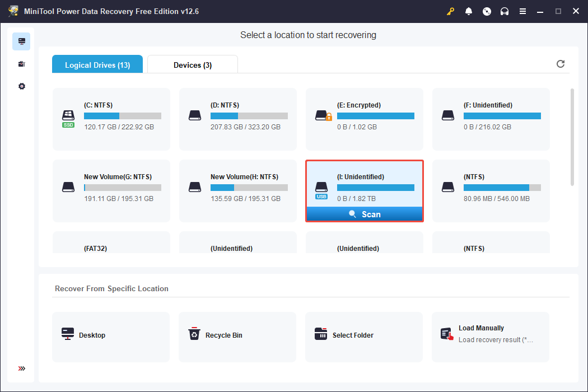This screenshot has width=588, height=392.
Task: Click the I: USB drive icon
Action: click(x=321, y=190)
